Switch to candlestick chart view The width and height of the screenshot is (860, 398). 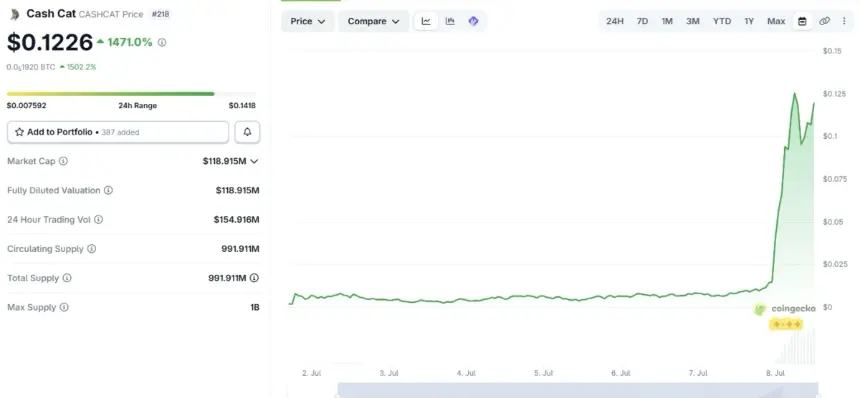[x=450, y=21]
